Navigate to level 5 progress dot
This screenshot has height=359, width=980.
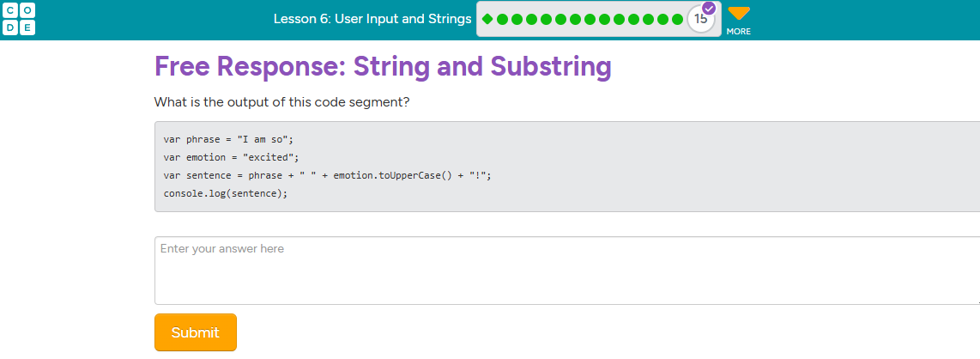click(546, 19)
